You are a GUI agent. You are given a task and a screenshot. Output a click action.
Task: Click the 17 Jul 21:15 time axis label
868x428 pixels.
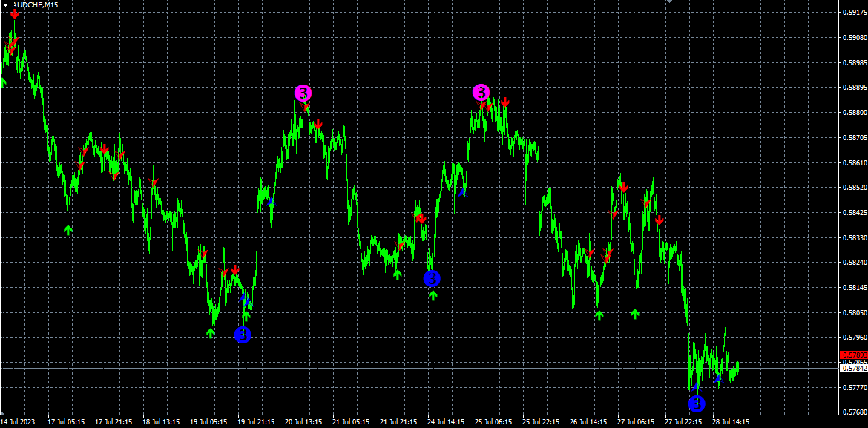tap(114, 422)
